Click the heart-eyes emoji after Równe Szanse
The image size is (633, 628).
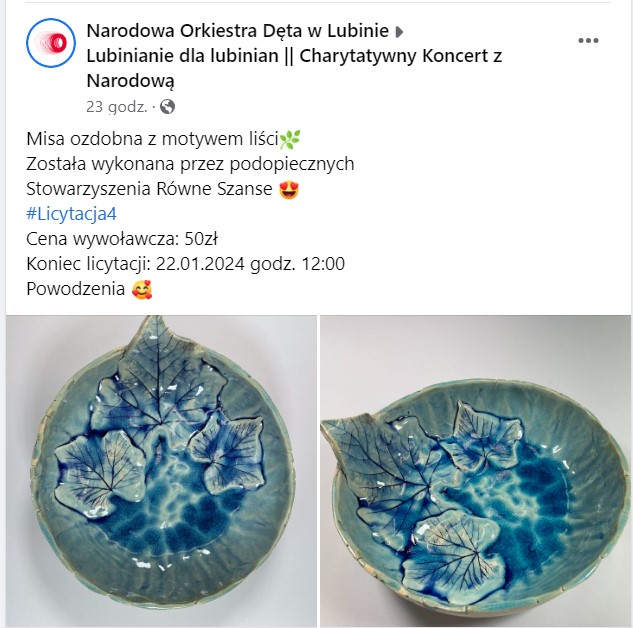coord(289,189)
